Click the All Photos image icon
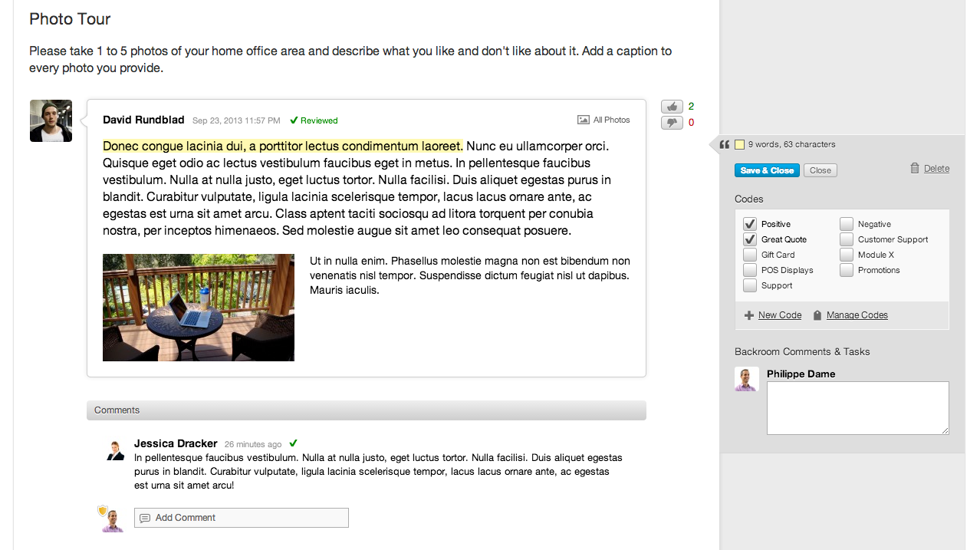 (584, 120)
